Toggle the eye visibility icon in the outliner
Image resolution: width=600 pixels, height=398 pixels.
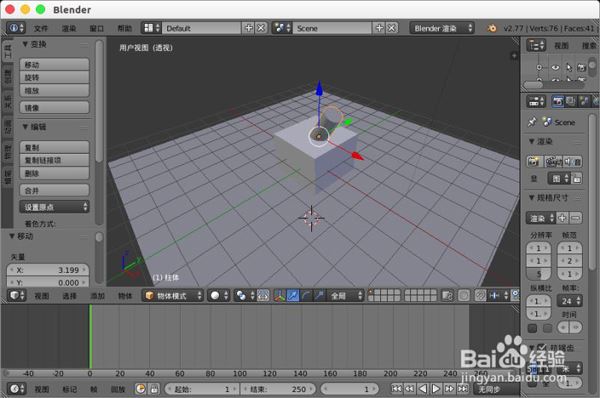pyautogui.click(x=555, y=67)
